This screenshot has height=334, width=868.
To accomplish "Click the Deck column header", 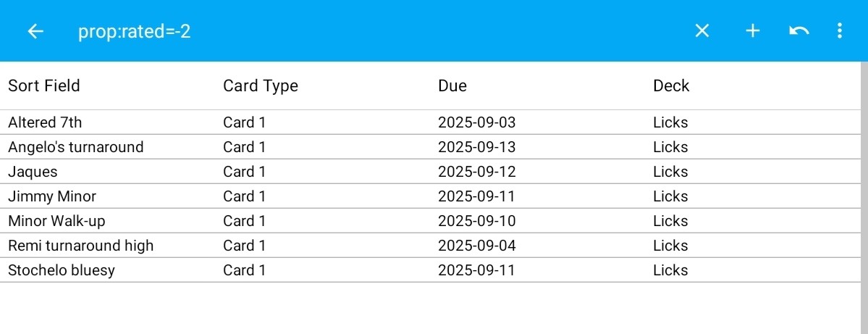I will pos(671,85).
